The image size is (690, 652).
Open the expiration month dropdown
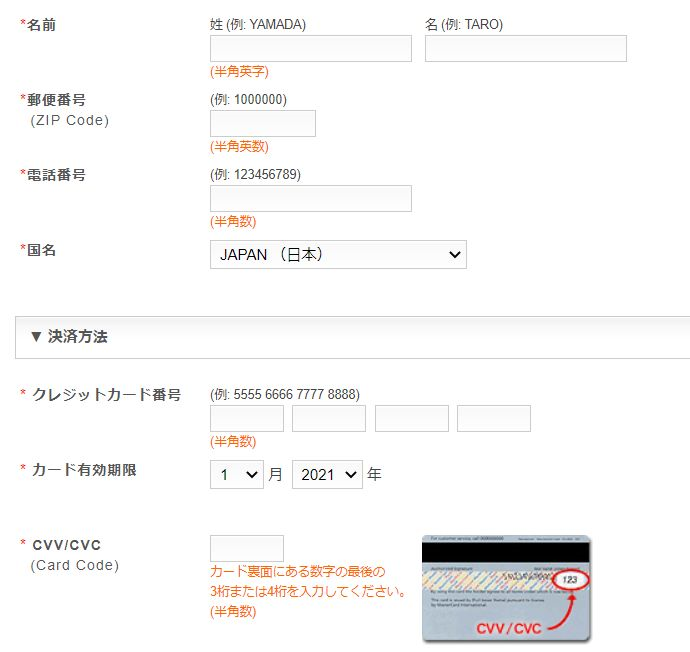pyautogui.click(x=236, y=475)
